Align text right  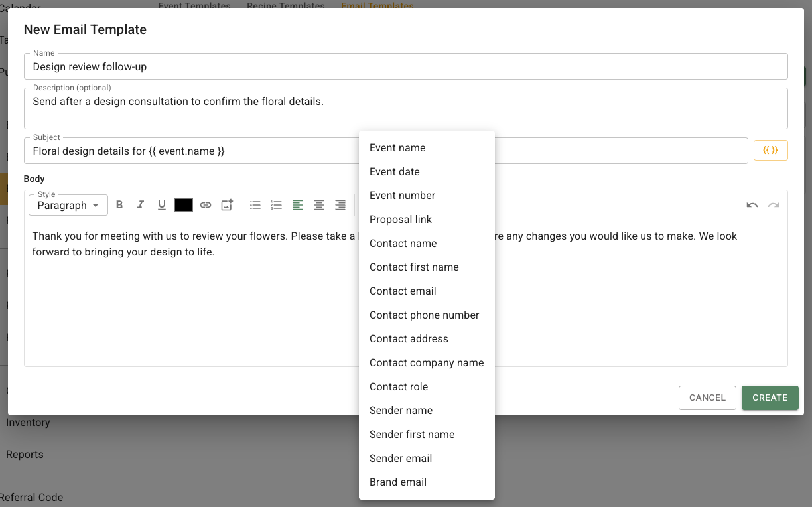pyautogui.click(x=340, y=205)
